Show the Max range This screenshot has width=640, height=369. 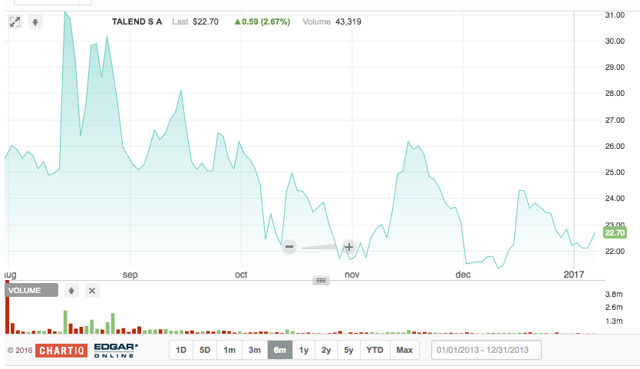pyautogui.click(x=404, y=350)
